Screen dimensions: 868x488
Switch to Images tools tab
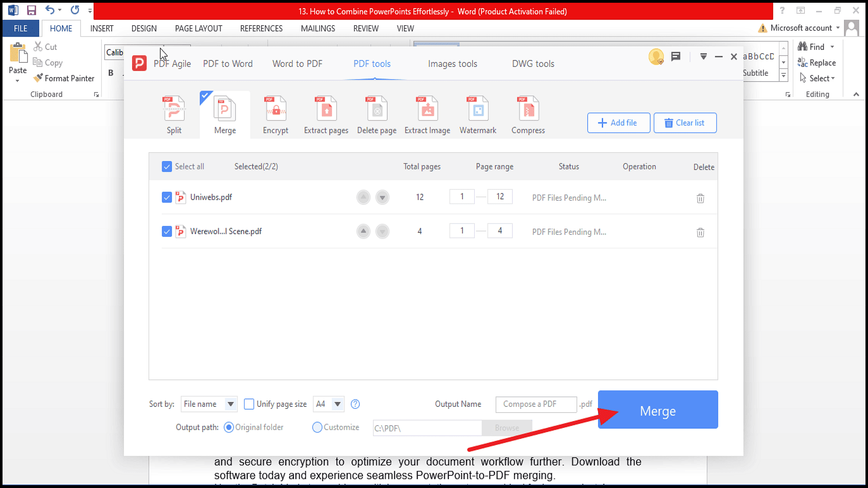click(x=453, y=64)
